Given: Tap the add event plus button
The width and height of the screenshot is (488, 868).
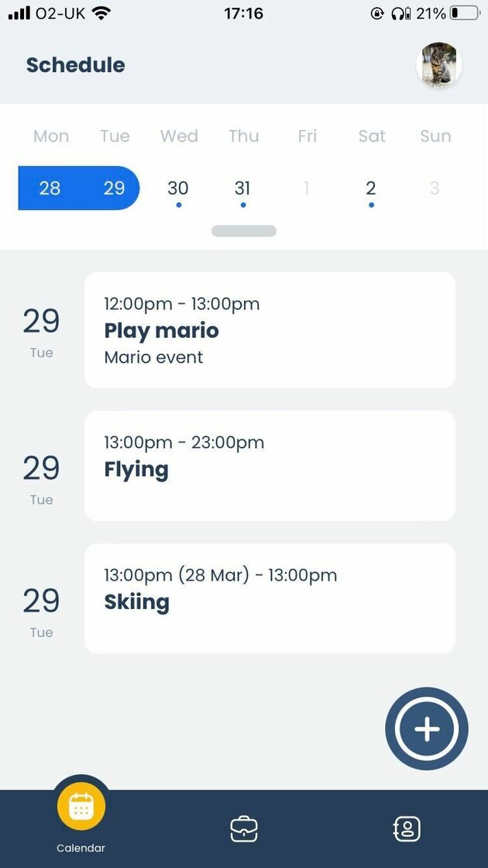Looking at the screenshot, I should [427, 729].
